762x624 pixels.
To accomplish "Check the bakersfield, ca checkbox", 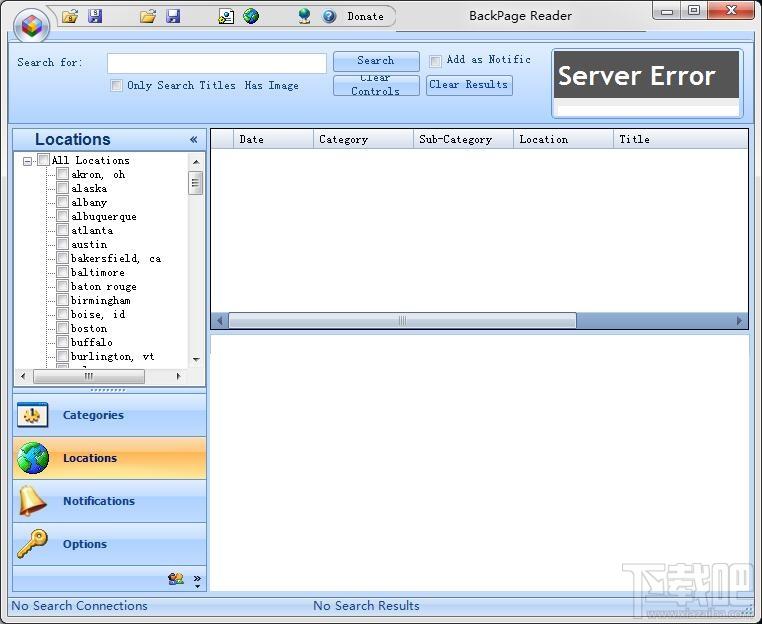I will tap(63, 258).
